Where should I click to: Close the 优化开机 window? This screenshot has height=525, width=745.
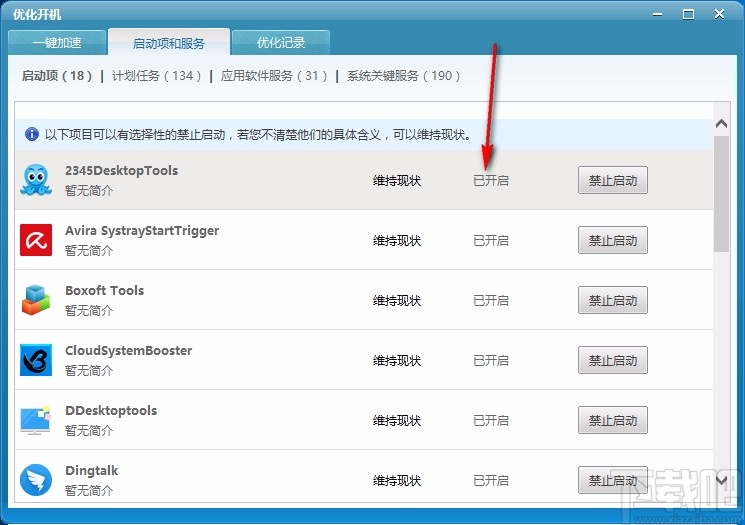tap(719, 14)
